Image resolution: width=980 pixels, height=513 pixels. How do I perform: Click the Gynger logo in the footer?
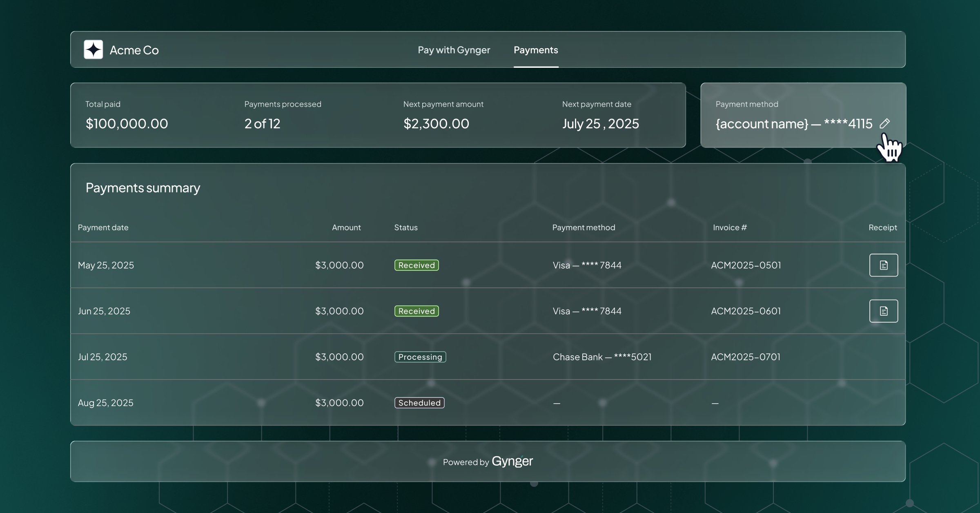(512, 461)
